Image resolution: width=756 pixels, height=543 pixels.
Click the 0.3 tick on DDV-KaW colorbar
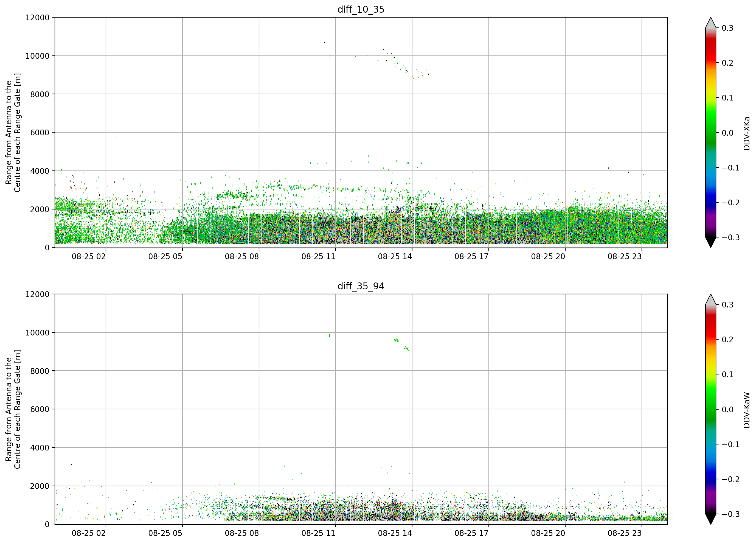pyautogui.click(x=728, y=305)
